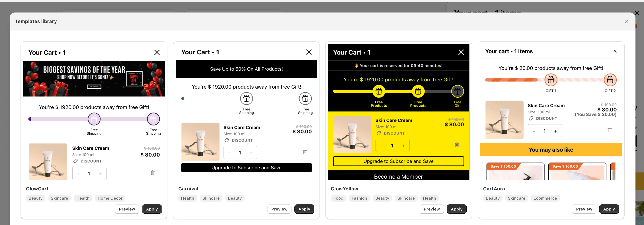This screenshot has height=225, width=644.
Task: Click the Home Decor tag on GlowCart
Action: [110, 198]
